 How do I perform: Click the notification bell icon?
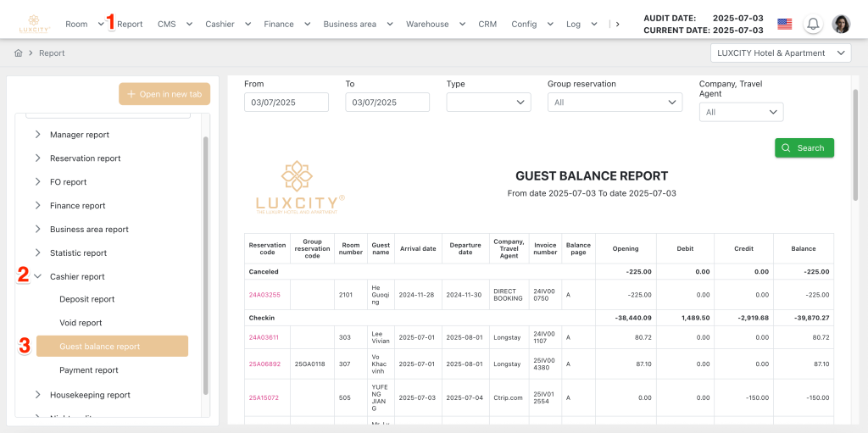point(813,24)
